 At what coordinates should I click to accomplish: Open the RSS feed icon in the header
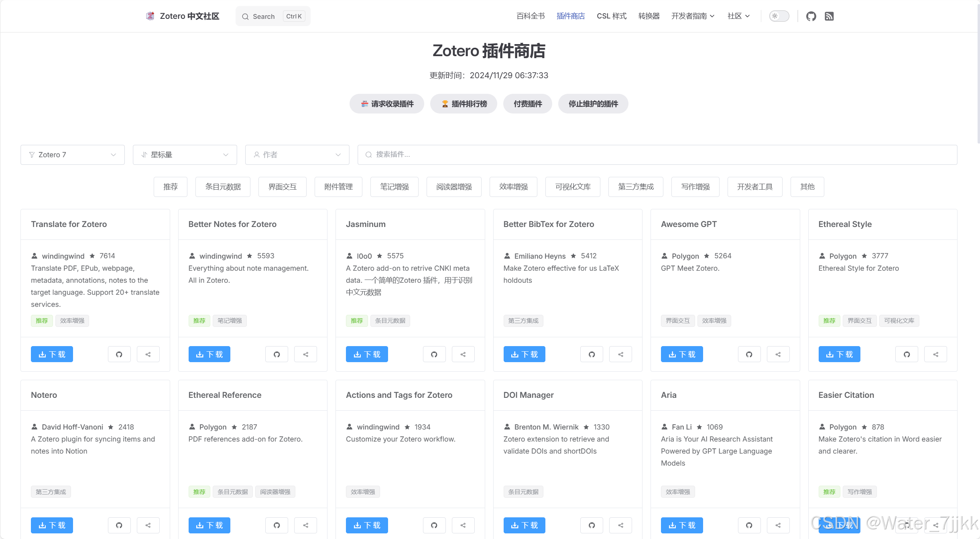pyautogui.click(x=829, y=16)
